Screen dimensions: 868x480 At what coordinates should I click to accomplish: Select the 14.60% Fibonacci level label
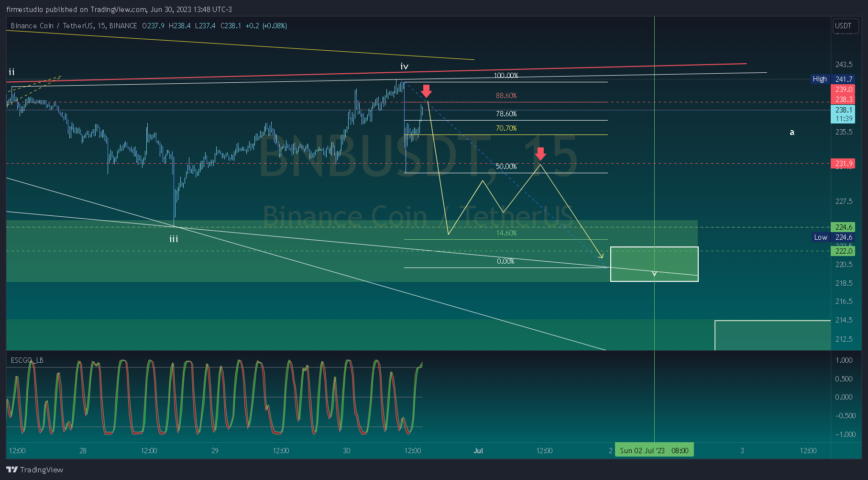(x=506, y=233)
